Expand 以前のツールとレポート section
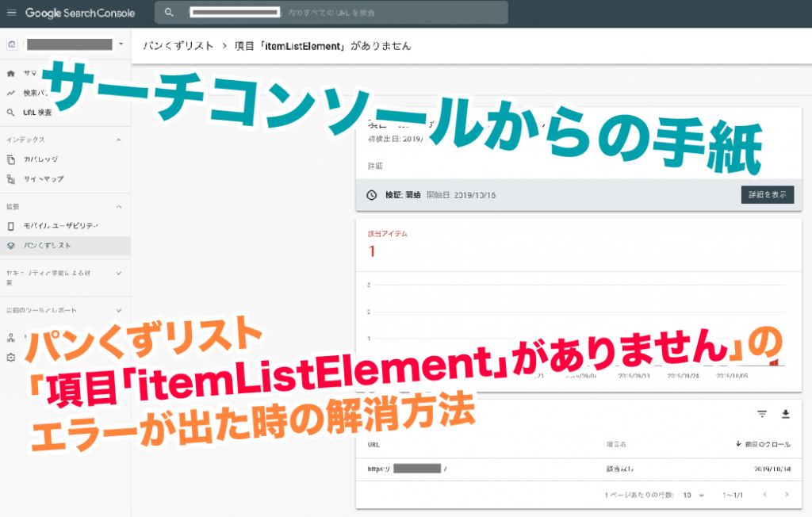The image size is (812, 517). pos(119,310)
